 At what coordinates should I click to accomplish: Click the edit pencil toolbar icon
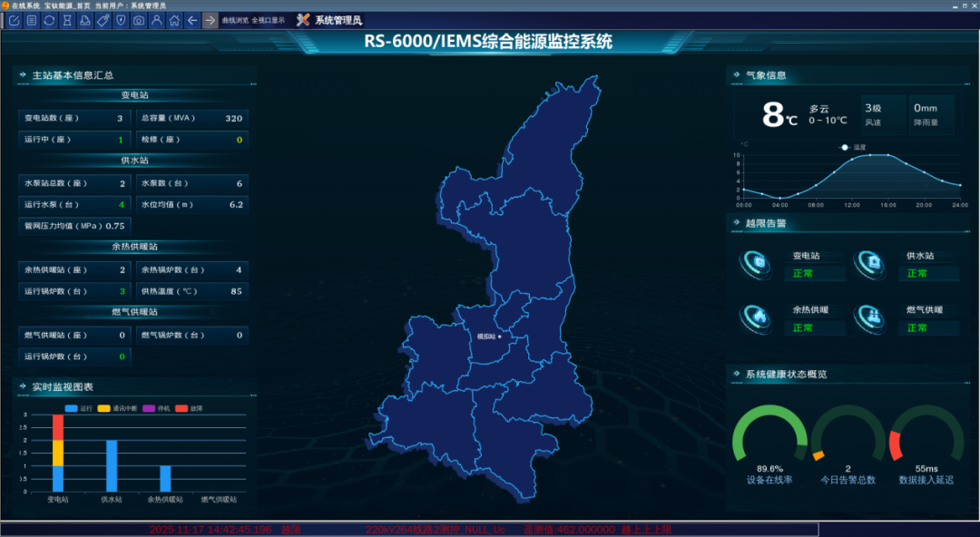15,20
